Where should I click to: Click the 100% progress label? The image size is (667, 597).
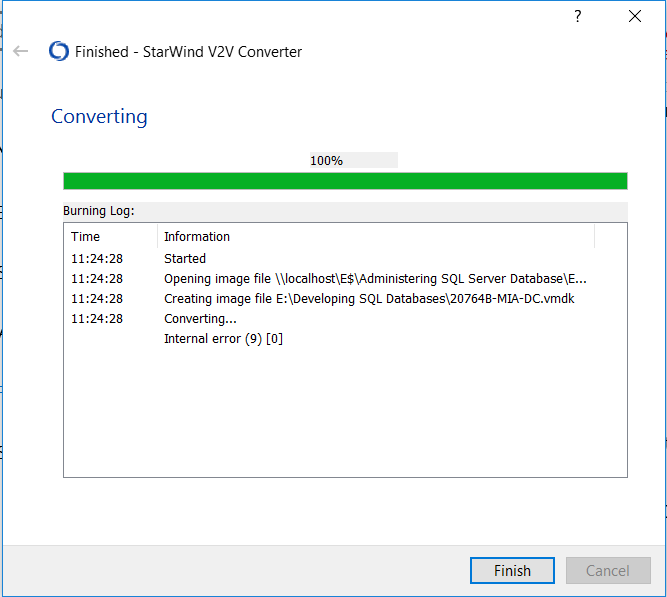point(353,160)
